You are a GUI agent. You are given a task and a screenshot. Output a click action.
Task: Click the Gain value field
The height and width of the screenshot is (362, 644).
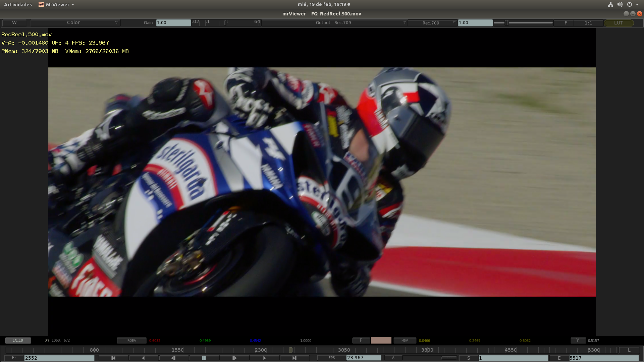click(x=173, y=22)
